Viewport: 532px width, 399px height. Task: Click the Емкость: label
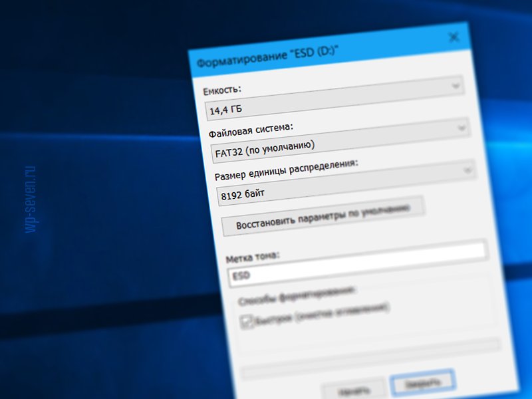222,90
